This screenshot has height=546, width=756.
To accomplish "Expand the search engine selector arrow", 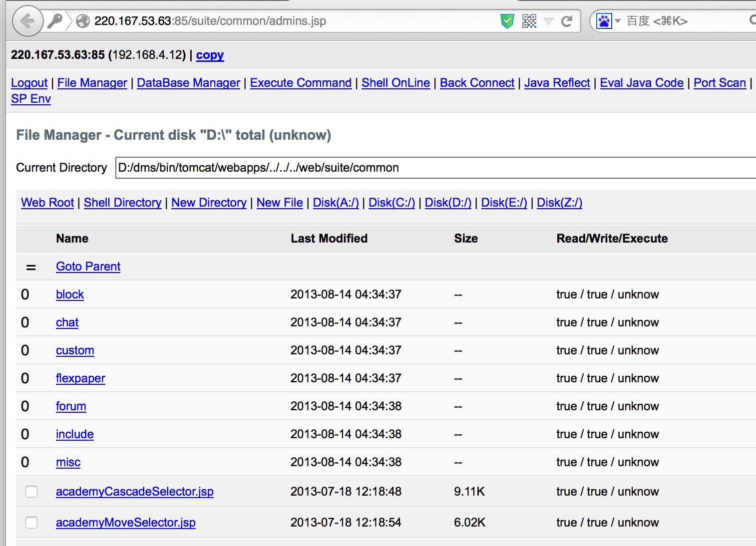I will 618,21.
